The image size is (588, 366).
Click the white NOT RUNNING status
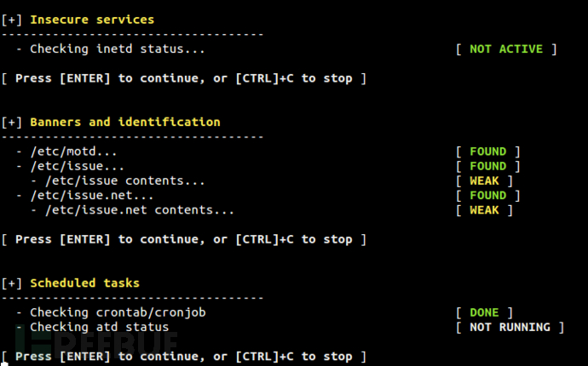pos(510,327)
